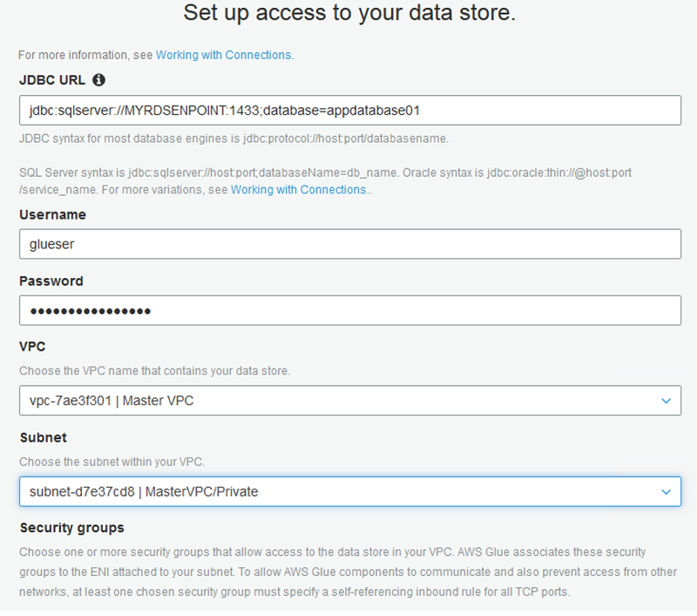Click the JDBC syntax hint text
Image resolution: width=697 pixels, height=616 pixels.
(233, 139)
